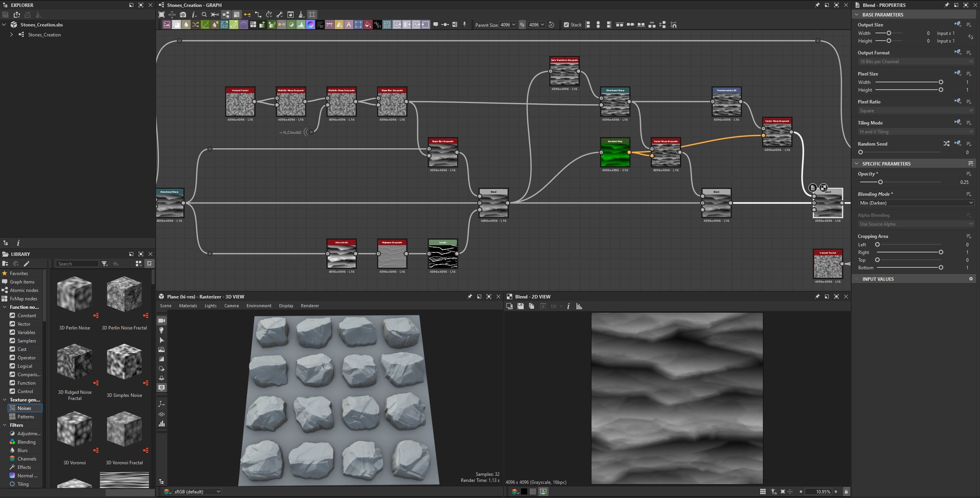
Task: Open the Environment menu in 3D view
Action: [259, 306]
